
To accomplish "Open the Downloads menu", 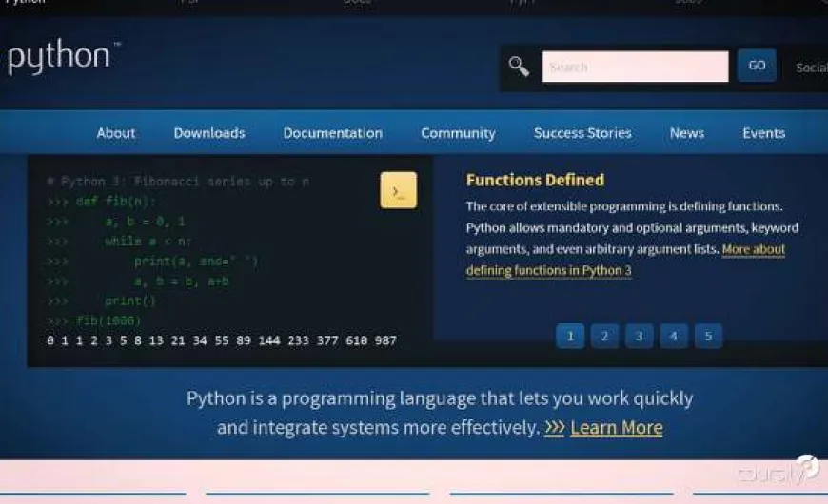I will [209, 133].
